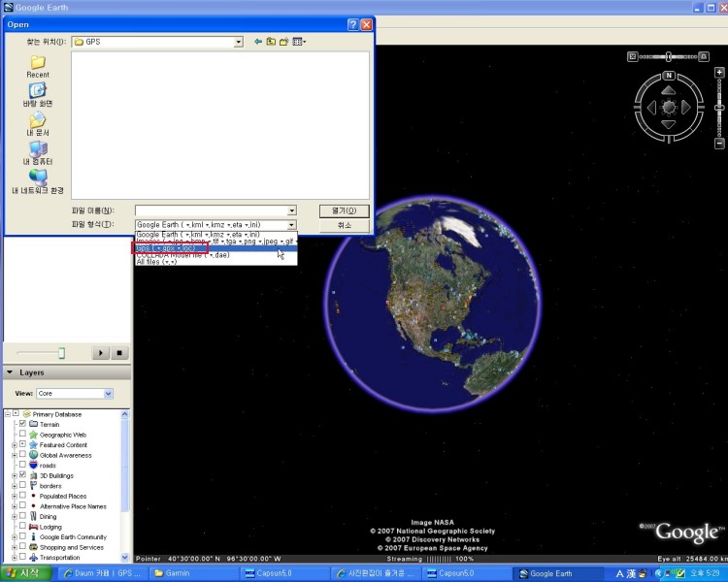Click the Geographic Web star icon
Screen dimensions: 728x582
coord(33,435)
